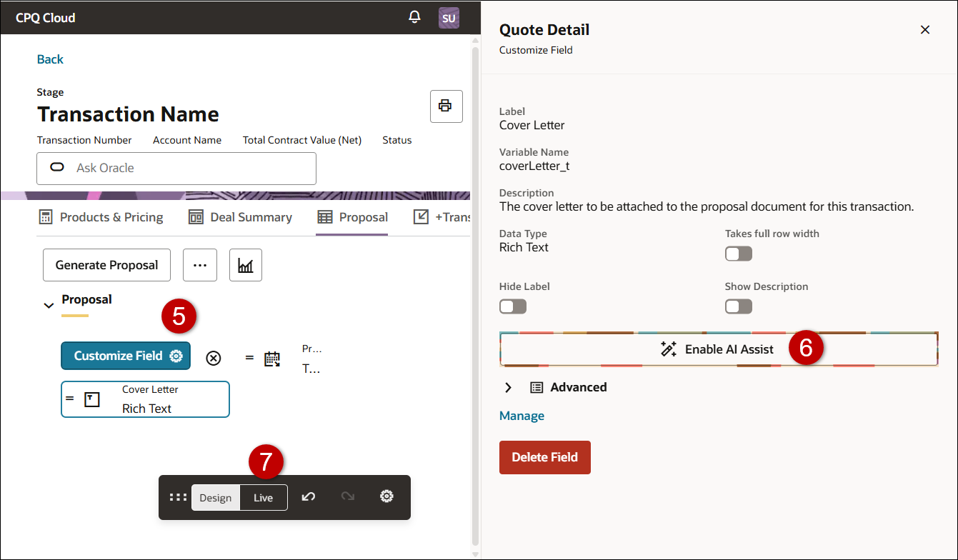Click the circled X remove icon
The width and height of the screenshot is (958, 560).
pyautogui.click(x=213, y=358)
